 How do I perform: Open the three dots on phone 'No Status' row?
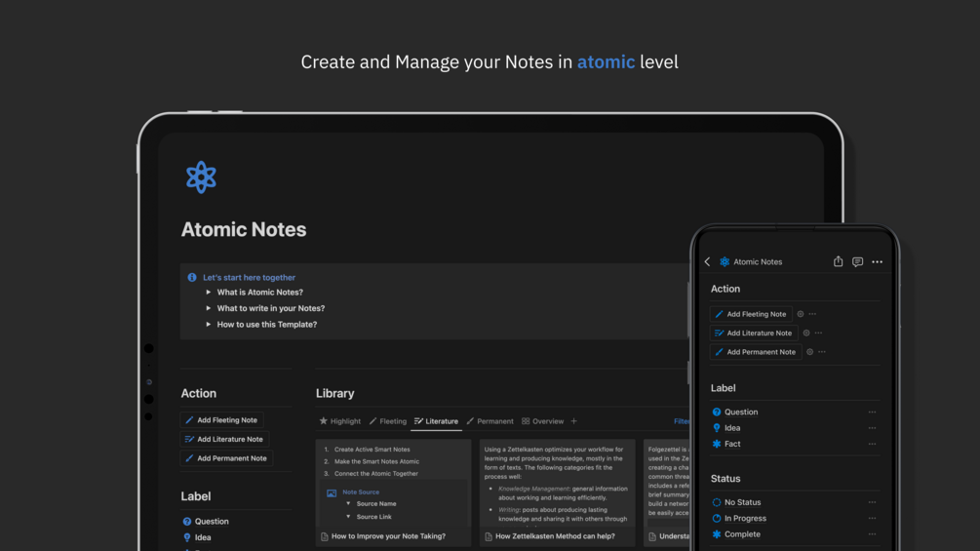pos(872,502)
